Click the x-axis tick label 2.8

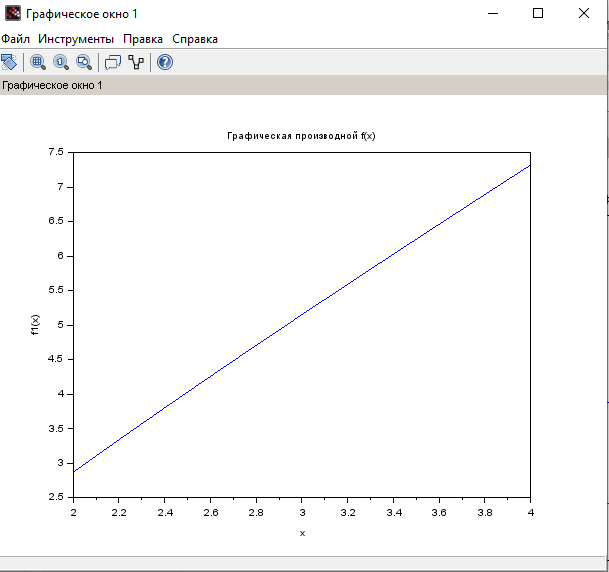point(256,513)
